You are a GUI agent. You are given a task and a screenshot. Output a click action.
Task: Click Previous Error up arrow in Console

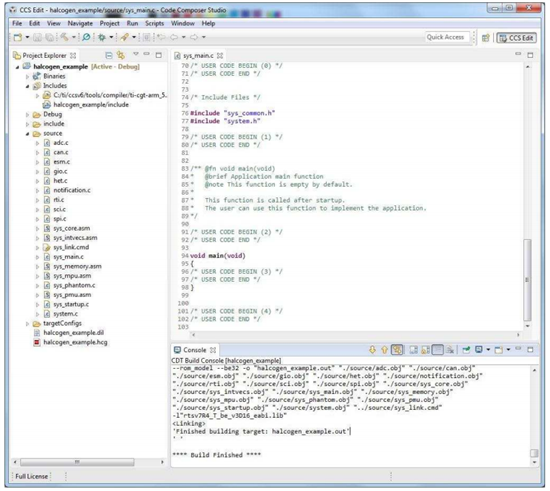(x=384, y=350)
